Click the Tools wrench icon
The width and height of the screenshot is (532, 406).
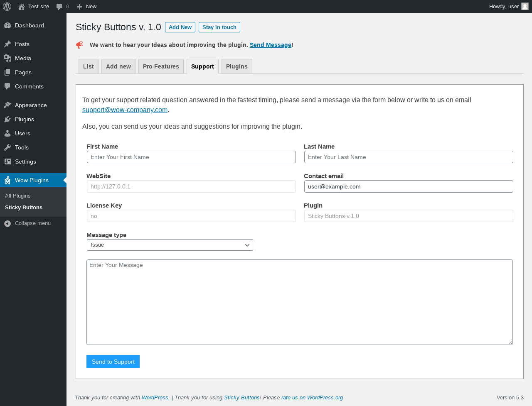[7, 147]
